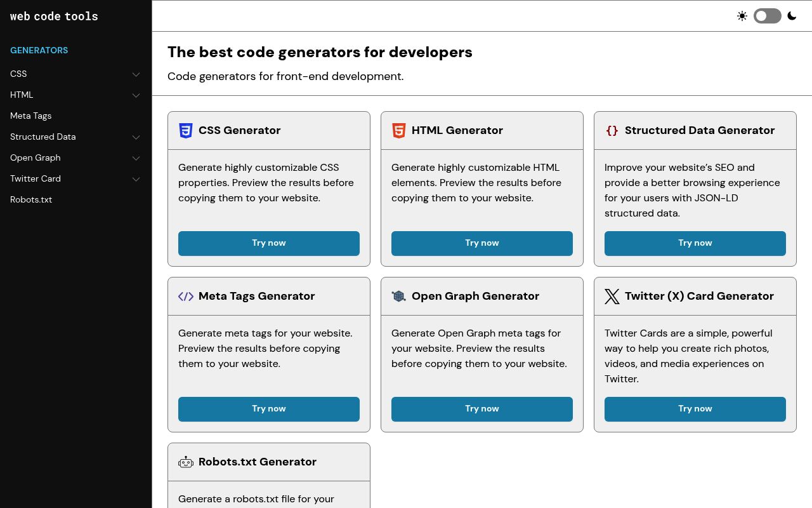Click the Robots.txt robot icon
Image resolution: width=812 pixels, height=508 pixels.
(185, 462)
